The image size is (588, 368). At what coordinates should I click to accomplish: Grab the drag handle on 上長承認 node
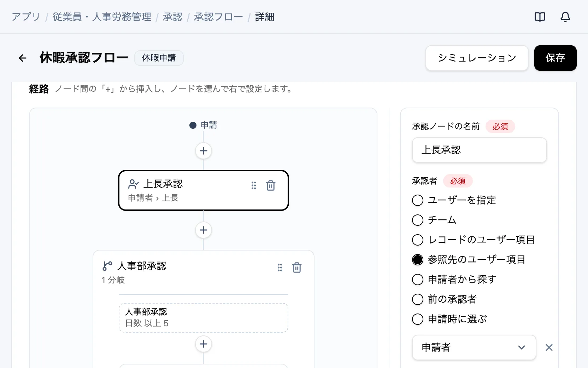tap(254, 185)
